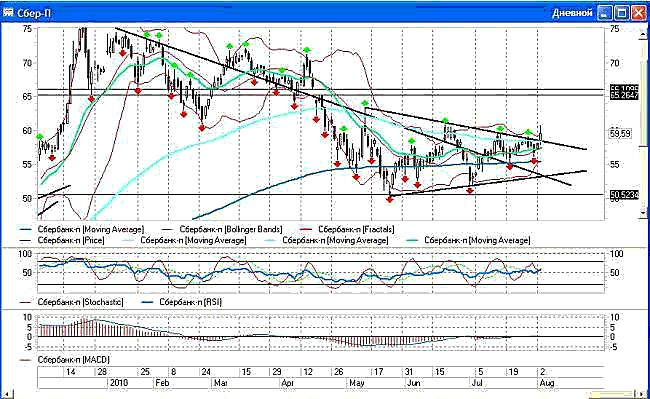
Task: Click the green fractal arrow near 12 April
Action: tap(307, 50)
